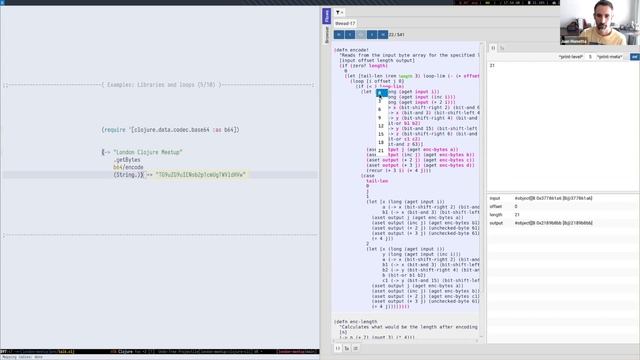
Task: Select the thread-17 tab
Action: coord(345,24)
